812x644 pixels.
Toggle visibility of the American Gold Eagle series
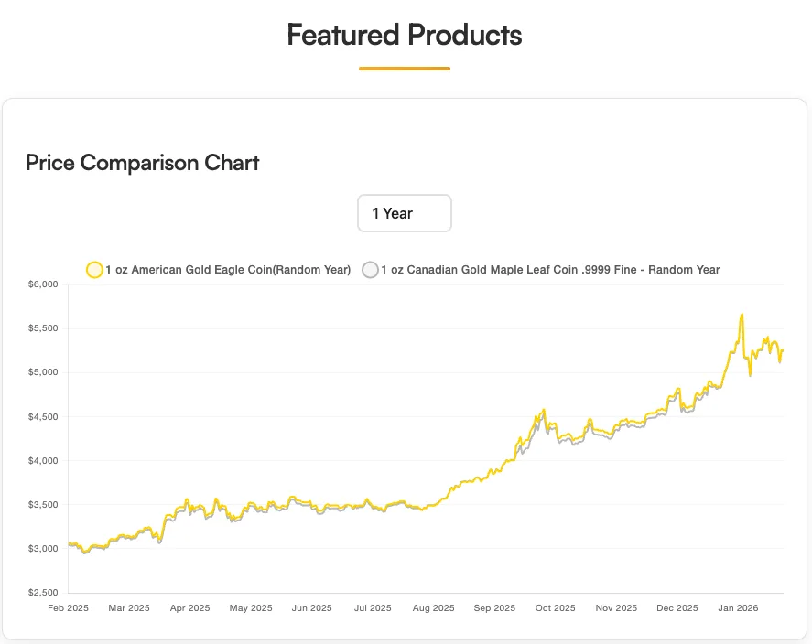[x=94, y=269]
